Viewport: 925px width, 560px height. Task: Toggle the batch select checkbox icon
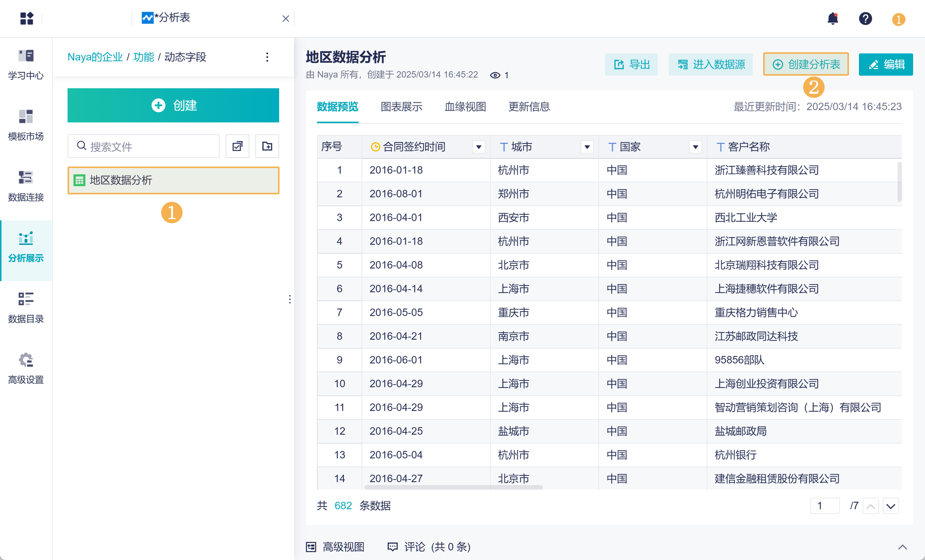click(x=237, y=146)
